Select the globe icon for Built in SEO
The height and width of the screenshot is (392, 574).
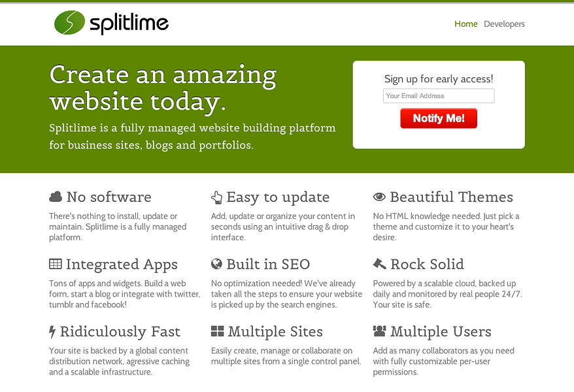pos(216,264)
